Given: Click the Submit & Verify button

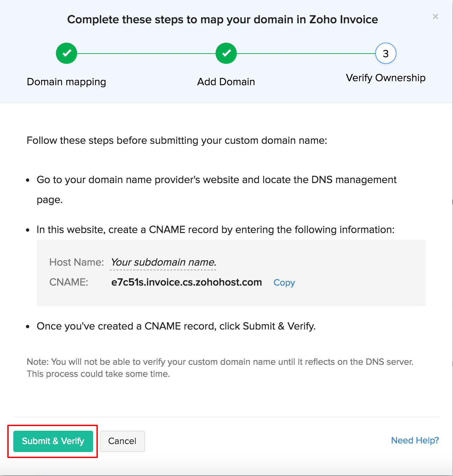Looking at the screenshot, I should (53, 441).
